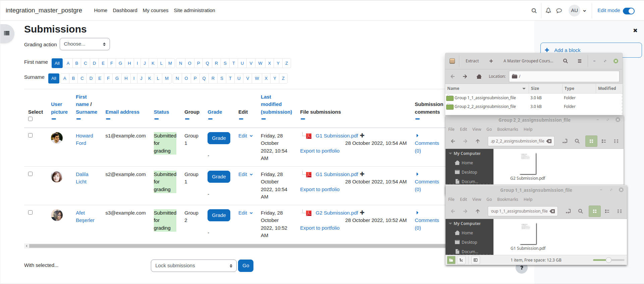
Task: Open Edit dropdown for Howard Ford
Action: click(245, 136)
